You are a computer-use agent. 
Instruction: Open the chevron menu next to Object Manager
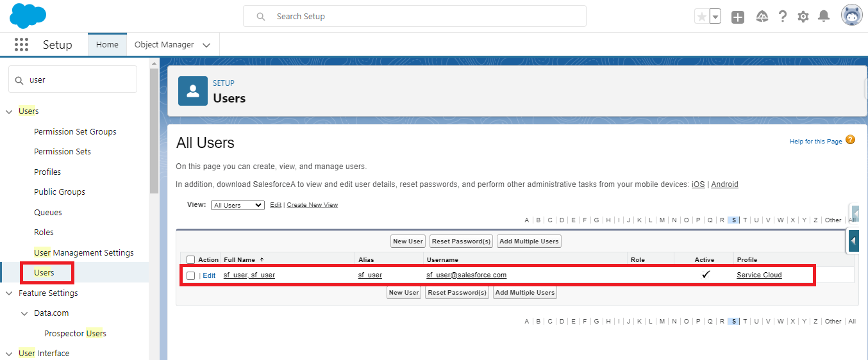[206, 45]
